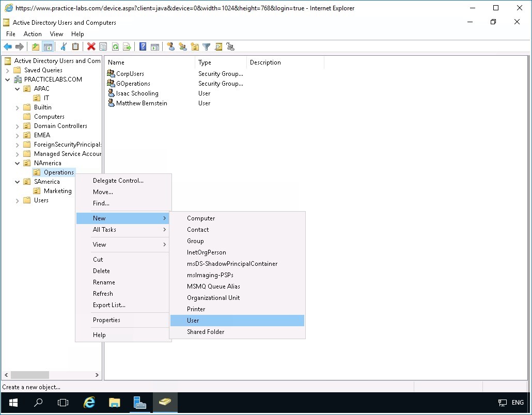The image size is (532, 415).
Task: Click the Paste clipboard toolbar icon
Action: click(75, 47)
